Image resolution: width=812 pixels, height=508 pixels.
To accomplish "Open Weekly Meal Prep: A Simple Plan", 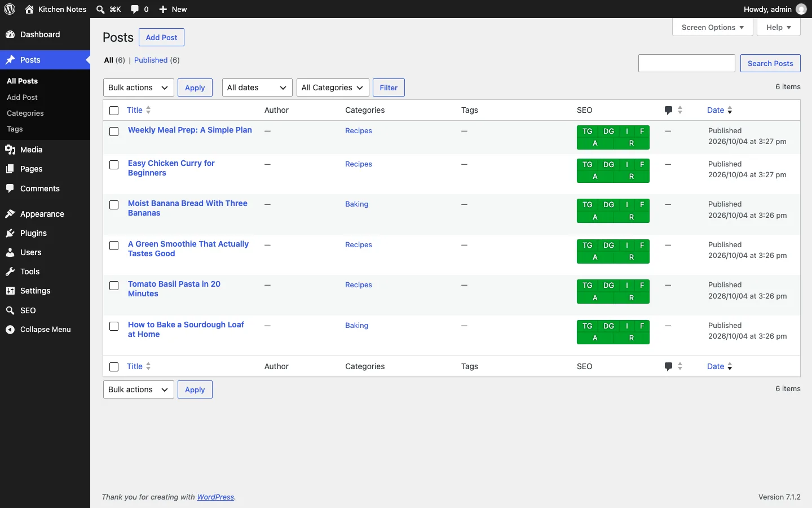I will click(190, 130).
